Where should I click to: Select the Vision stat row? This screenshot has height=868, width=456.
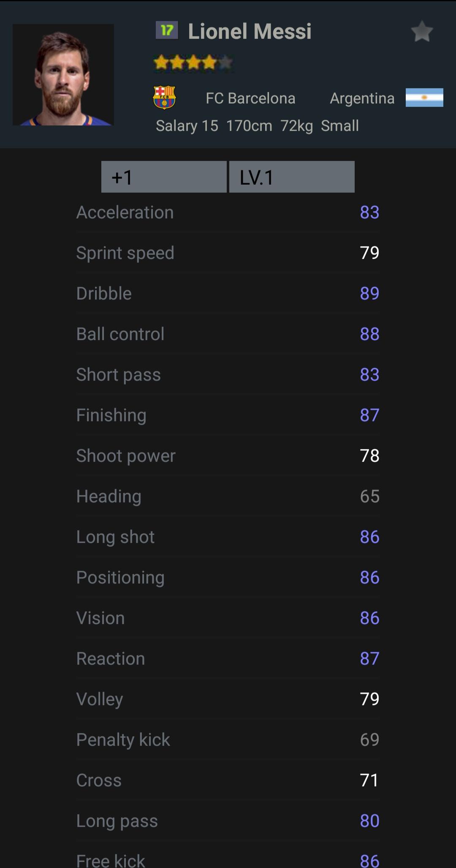228,618
